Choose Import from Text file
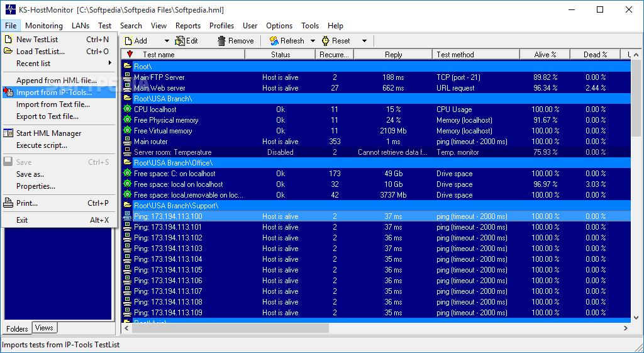Image resolution: width=644 pixels, height=353 pixels. (59, 104)
